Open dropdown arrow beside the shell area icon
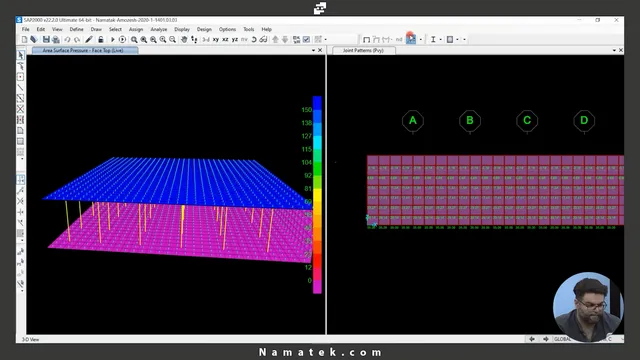Viewport: 640px width, 360px height. tap(457, 40)
